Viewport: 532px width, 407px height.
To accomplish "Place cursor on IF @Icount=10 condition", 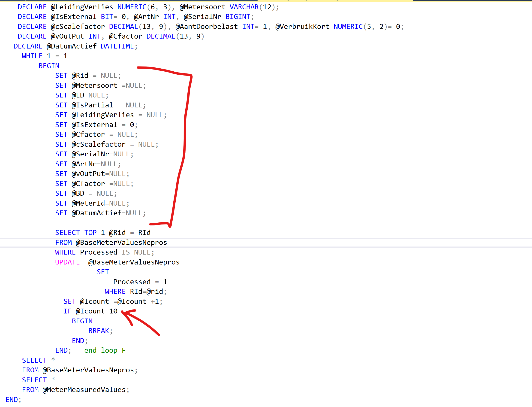I will (91, 311).
